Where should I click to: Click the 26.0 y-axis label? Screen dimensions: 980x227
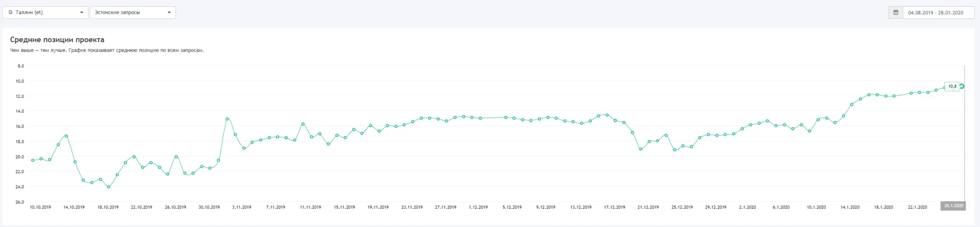coord(20,202)
